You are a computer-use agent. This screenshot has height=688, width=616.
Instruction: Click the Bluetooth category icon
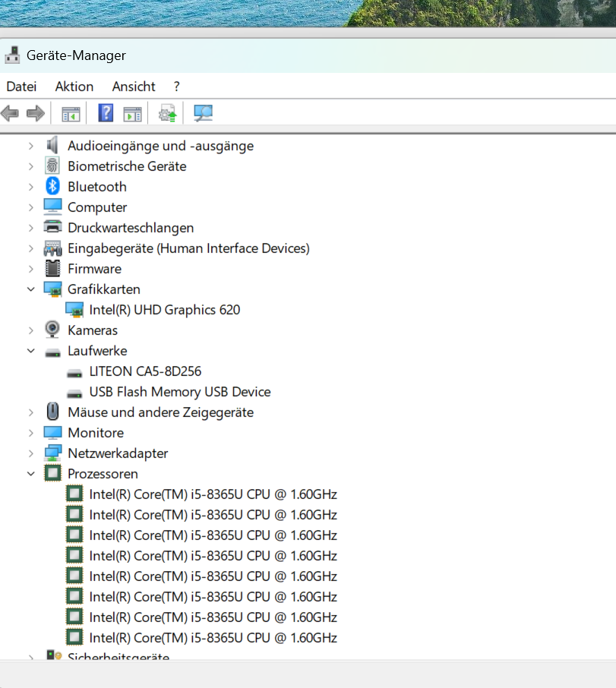52,187
